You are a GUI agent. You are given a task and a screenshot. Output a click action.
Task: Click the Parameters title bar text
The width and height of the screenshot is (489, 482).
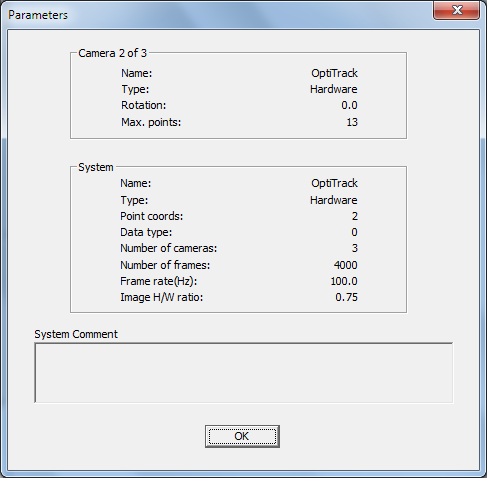(38, 15)
